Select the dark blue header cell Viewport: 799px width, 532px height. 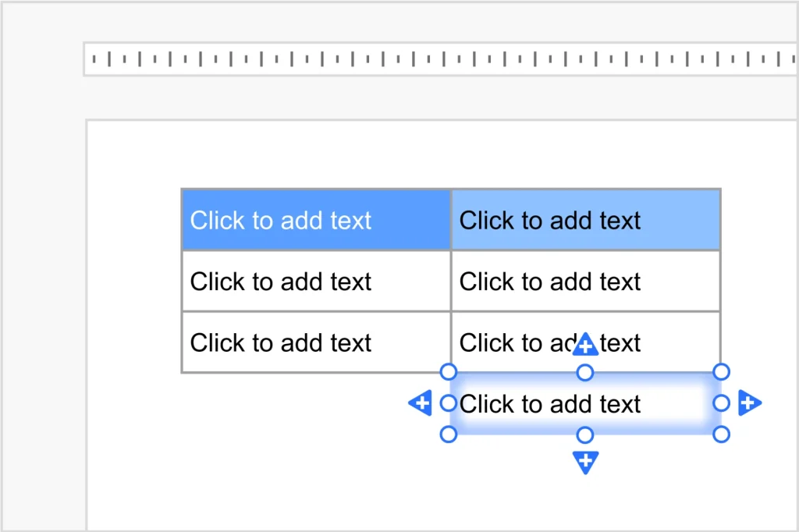(x=316, y=220)
